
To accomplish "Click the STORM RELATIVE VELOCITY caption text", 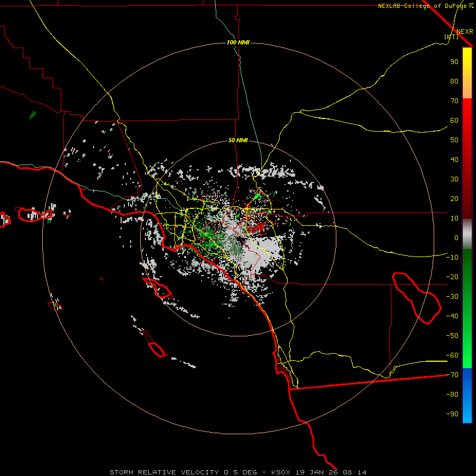I will [164, 472].
